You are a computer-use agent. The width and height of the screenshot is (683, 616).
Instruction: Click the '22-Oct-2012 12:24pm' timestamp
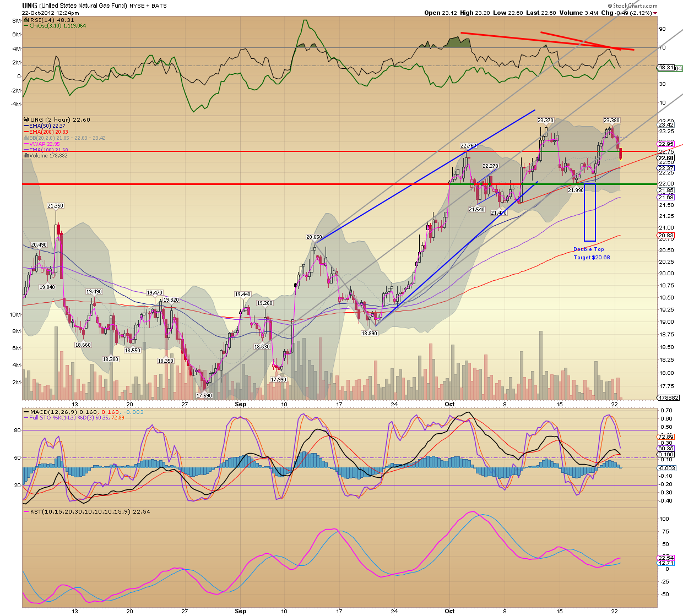[x=51, y=13]
